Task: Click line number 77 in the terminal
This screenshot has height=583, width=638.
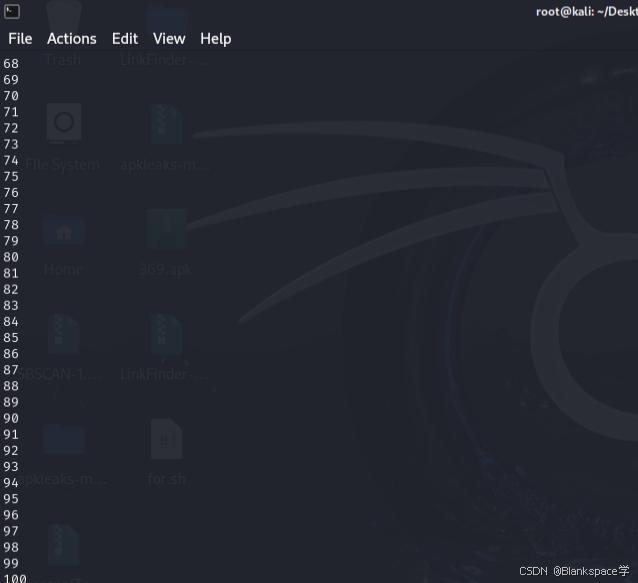Action: tap(11, 209)
